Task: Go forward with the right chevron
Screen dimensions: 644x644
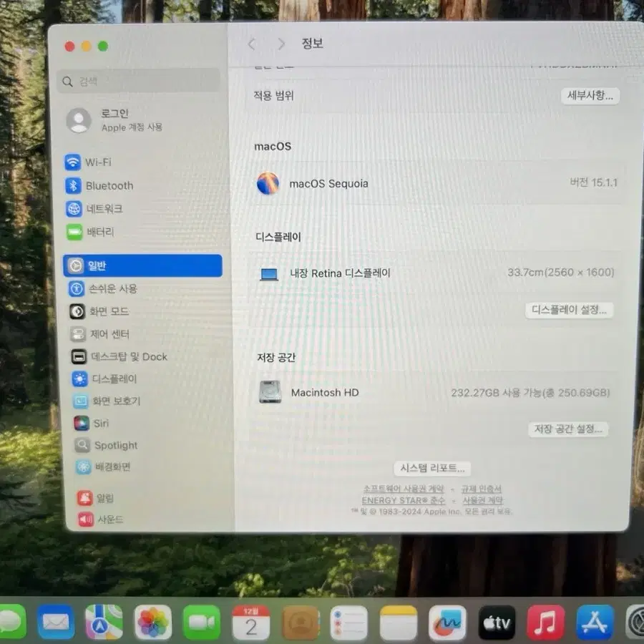Action: 281,44
